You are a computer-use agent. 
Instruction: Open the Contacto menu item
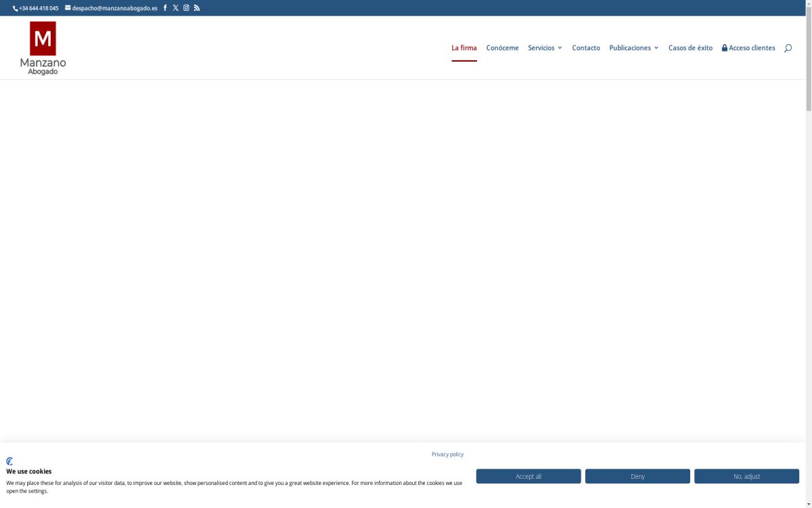586,48
